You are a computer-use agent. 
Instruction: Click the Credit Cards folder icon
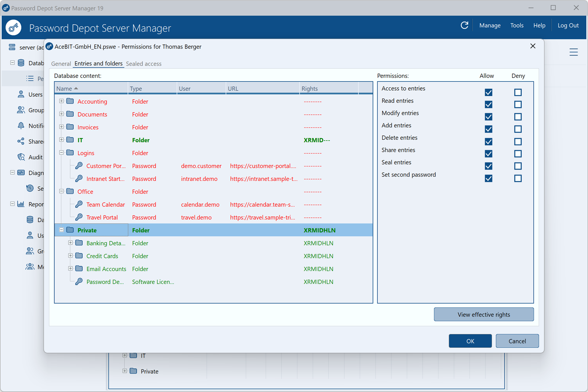tap(79, 255)
